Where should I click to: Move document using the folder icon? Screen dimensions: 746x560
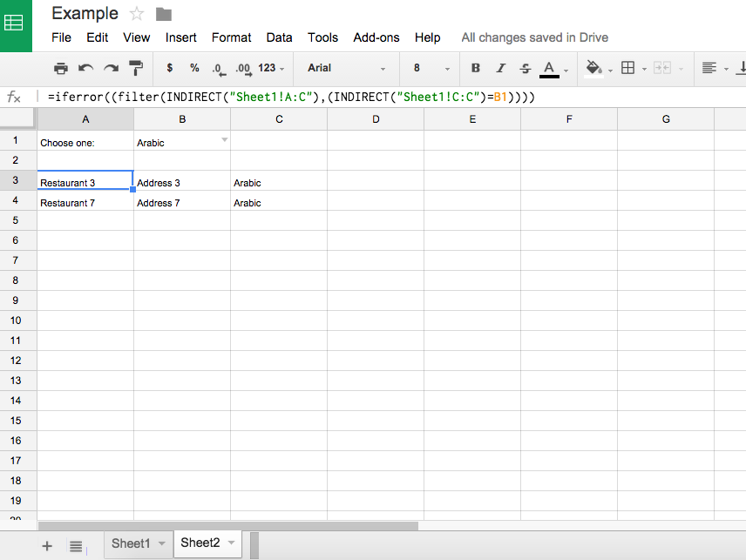pos(163,15)
